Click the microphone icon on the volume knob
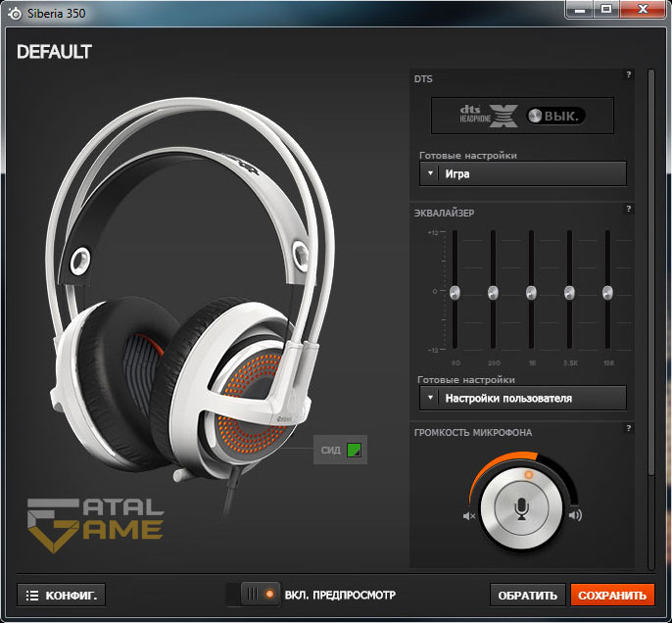672x623 pixels. coord(521,508)
